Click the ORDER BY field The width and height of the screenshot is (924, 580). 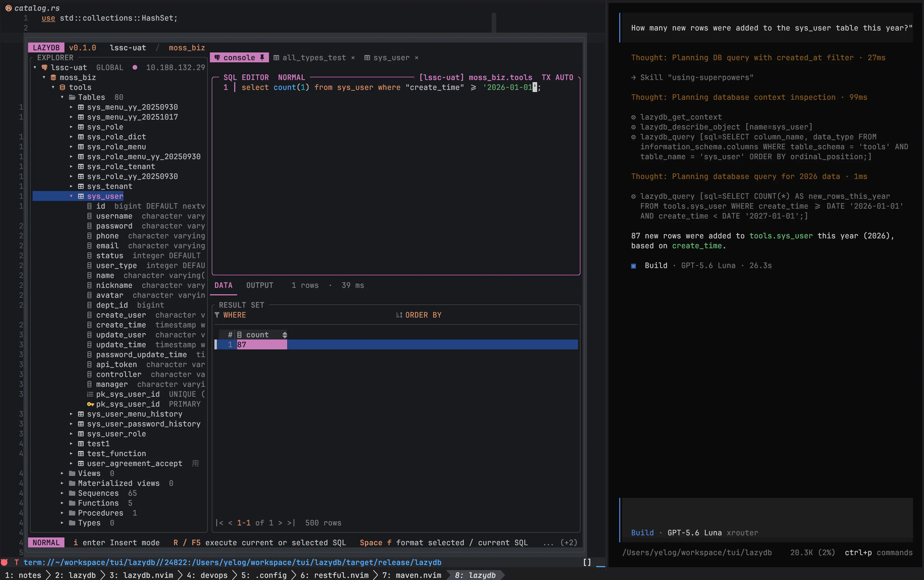[x=487, y=315]
